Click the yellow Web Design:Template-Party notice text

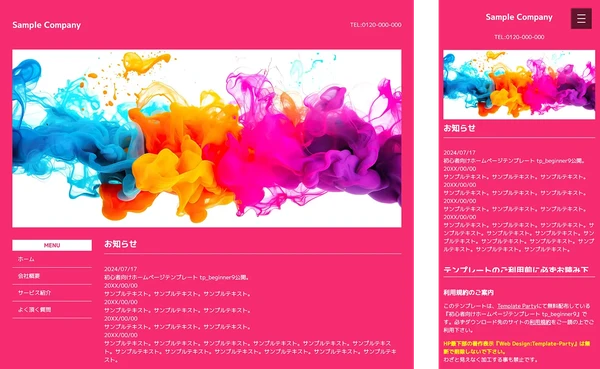coord(517,348)
